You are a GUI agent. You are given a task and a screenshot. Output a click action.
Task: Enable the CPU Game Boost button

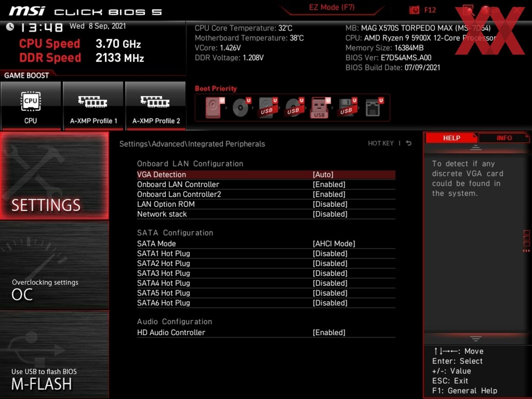(31, 106)
